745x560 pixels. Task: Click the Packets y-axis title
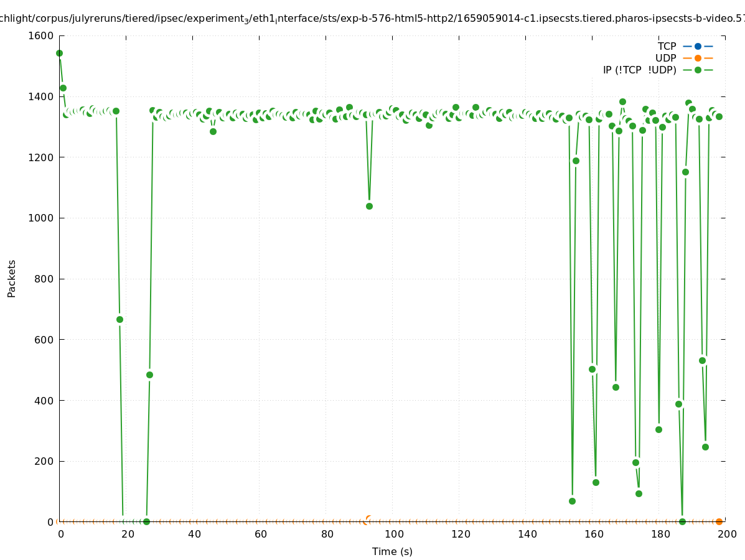coord(12,279)
